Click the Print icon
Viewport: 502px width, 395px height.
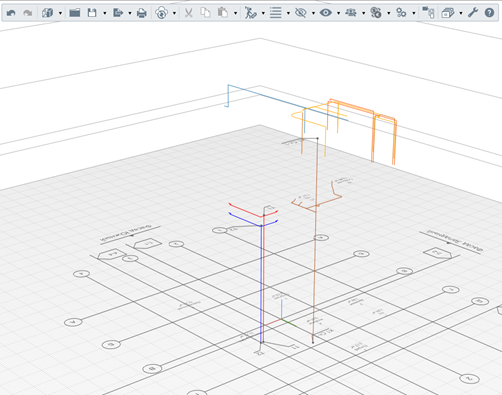point(142,13)
